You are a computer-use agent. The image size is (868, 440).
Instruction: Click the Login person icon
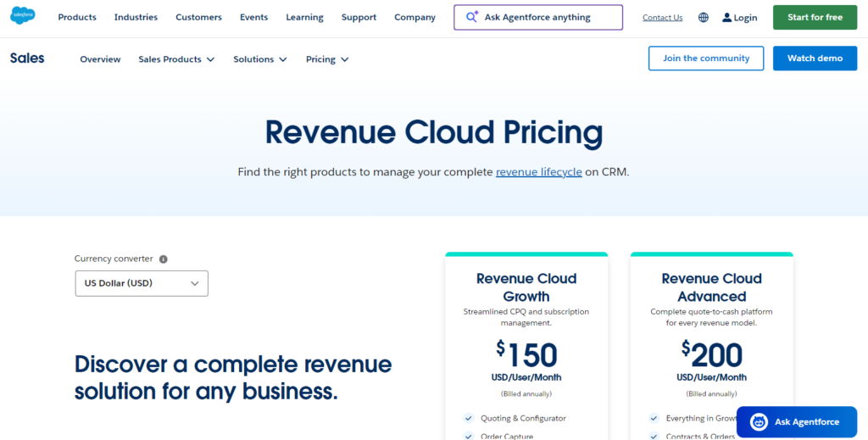[x=726, y=18]
